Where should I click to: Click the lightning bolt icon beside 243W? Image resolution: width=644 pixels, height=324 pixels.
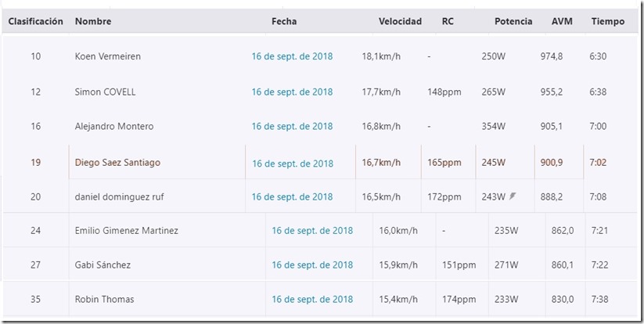(513, 196)
